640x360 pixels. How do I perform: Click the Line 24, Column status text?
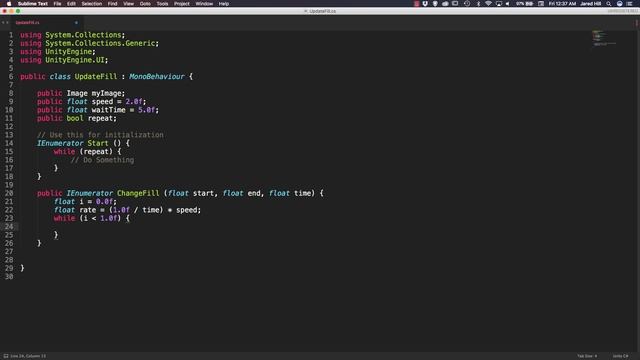tap(28, 356)
